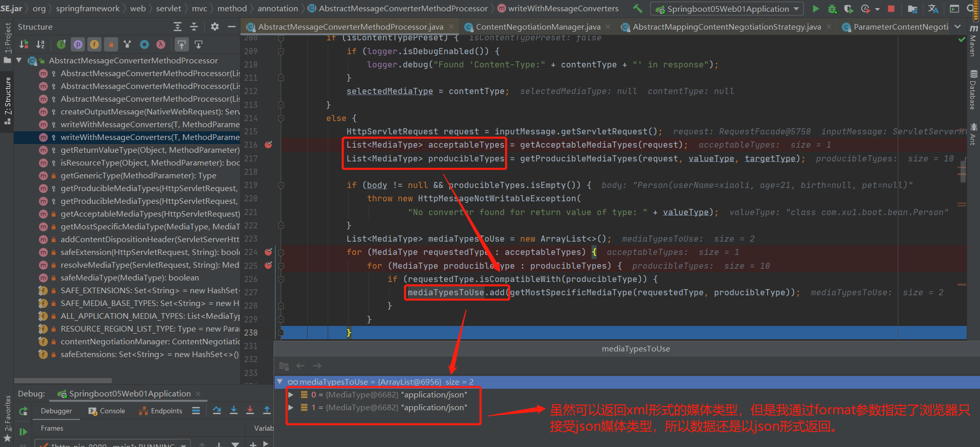Resume program with the green resume icon

pyautogui.click(x=23, y=432)
